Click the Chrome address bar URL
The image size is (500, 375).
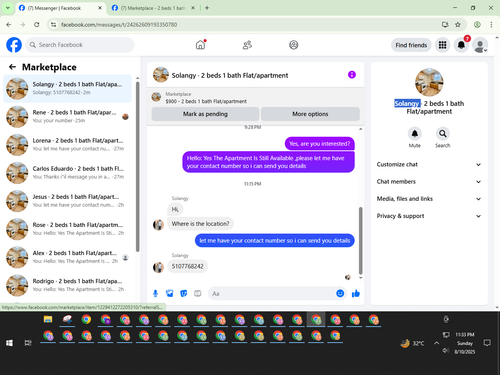point(119,25)
